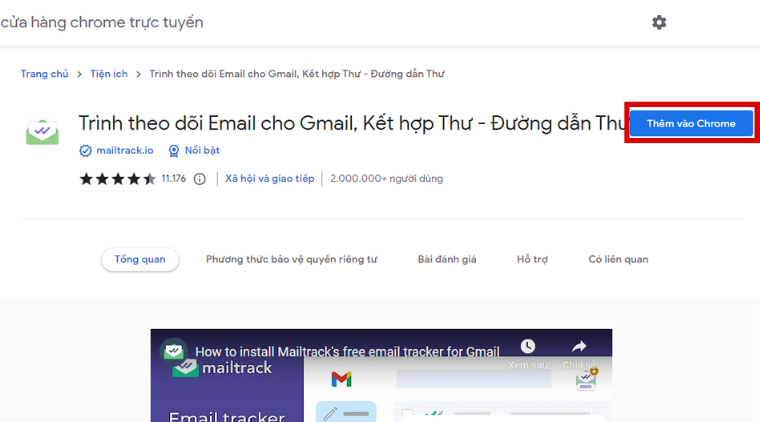Open Nổi bật featured label

[x=202, y=151]
